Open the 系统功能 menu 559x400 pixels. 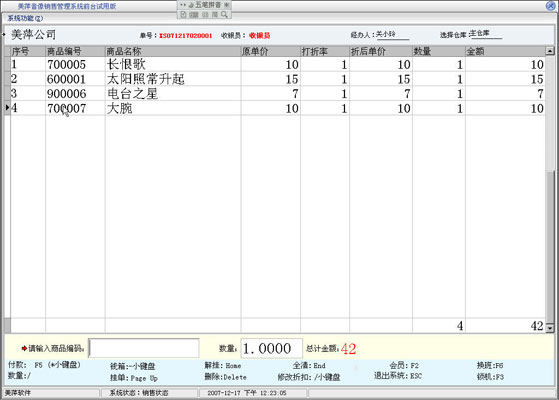click(x=25, y=18)
